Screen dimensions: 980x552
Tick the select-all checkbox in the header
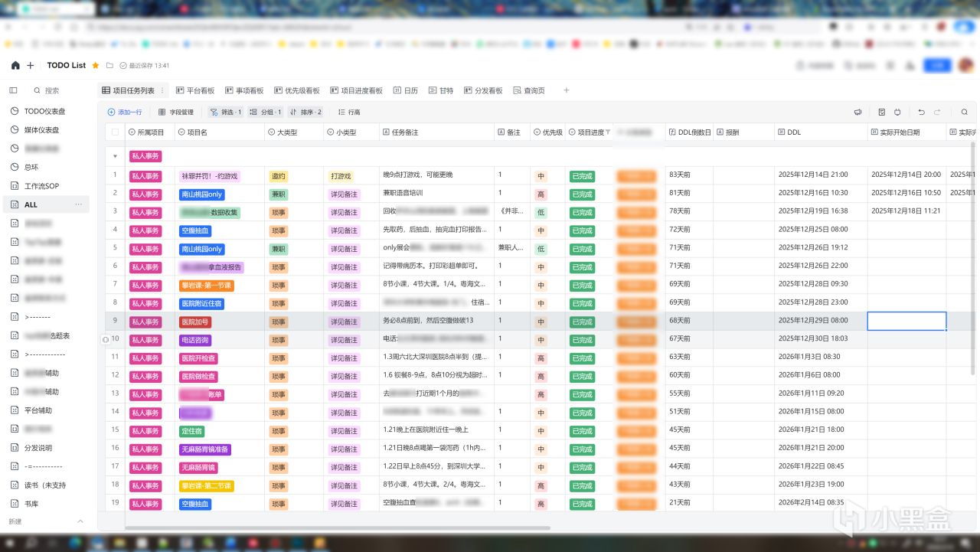coord(115,132)
